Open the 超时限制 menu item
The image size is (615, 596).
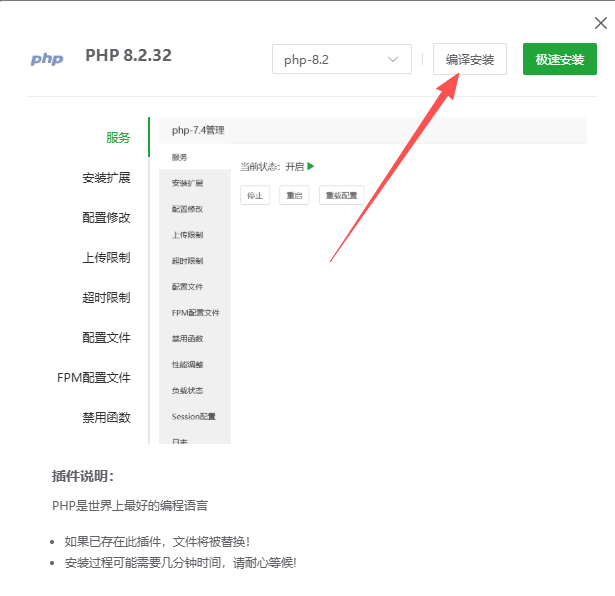(x=106, y=298)
